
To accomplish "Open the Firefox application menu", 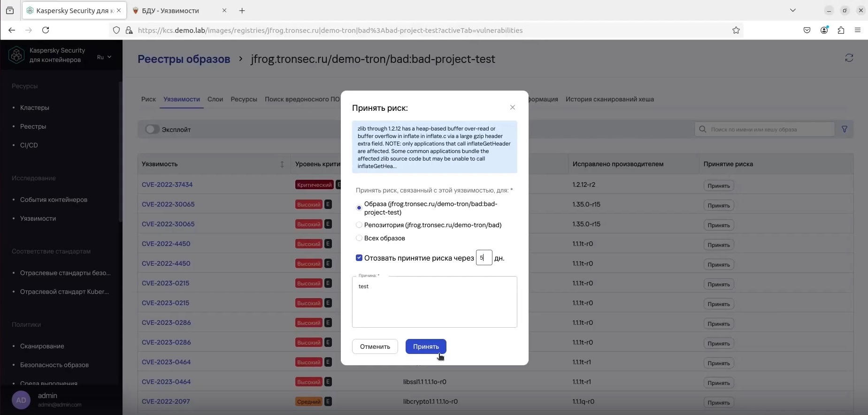I will coord(858,30).
